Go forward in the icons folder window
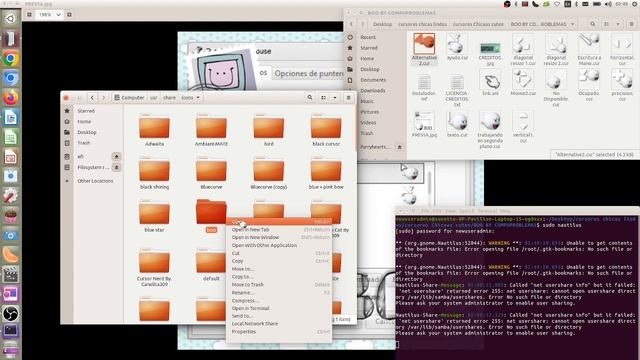 [104, 98]
